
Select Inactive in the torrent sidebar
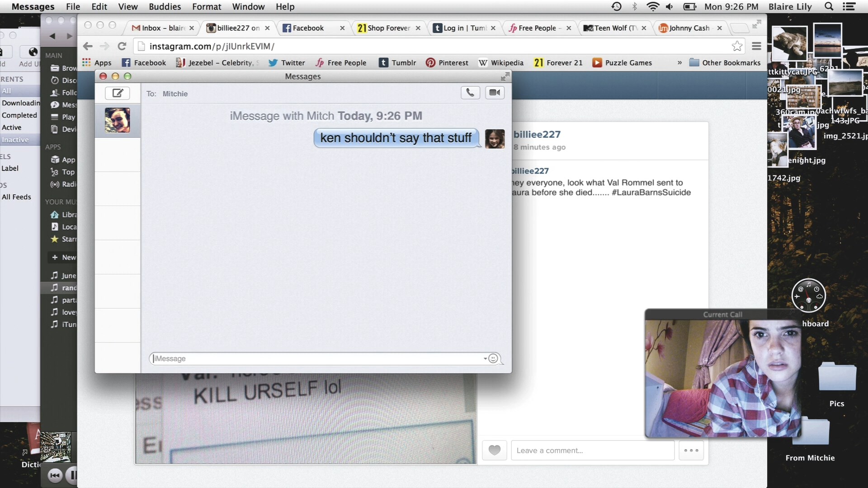pyautogui.click(x=19, y=140)
